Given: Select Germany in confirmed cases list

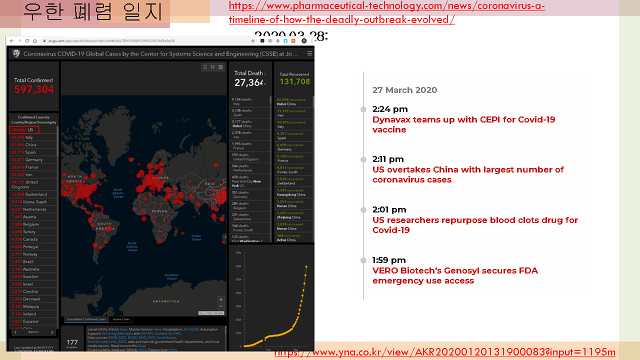Looking at the screenshot, I should pos(33,160).
